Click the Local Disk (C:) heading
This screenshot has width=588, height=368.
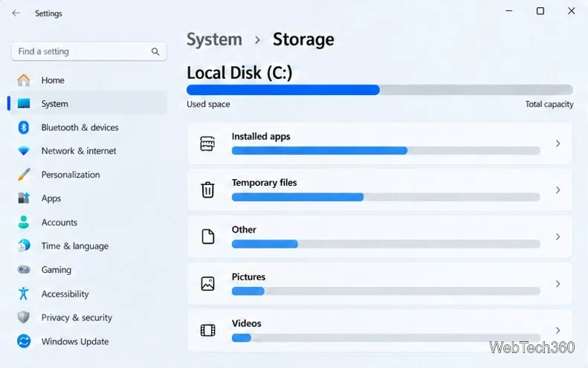tap(239, 73)
